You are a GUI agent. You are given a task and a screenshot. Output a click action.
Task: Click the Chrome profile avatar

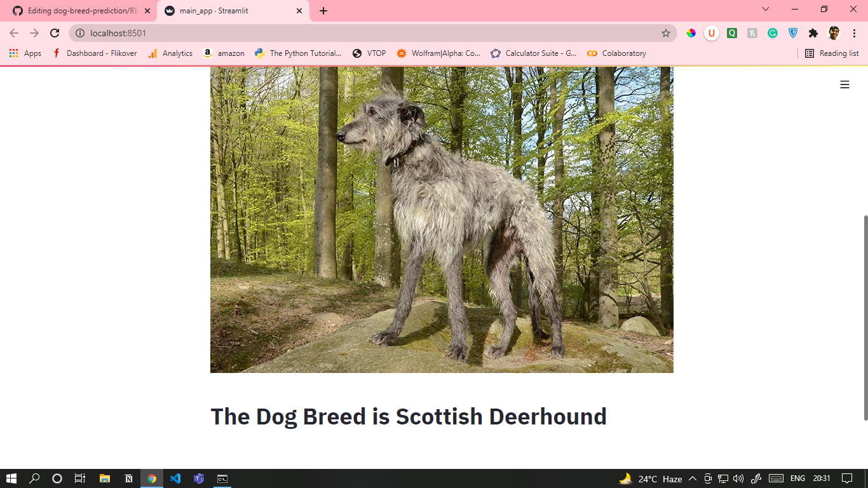point(834,32)
